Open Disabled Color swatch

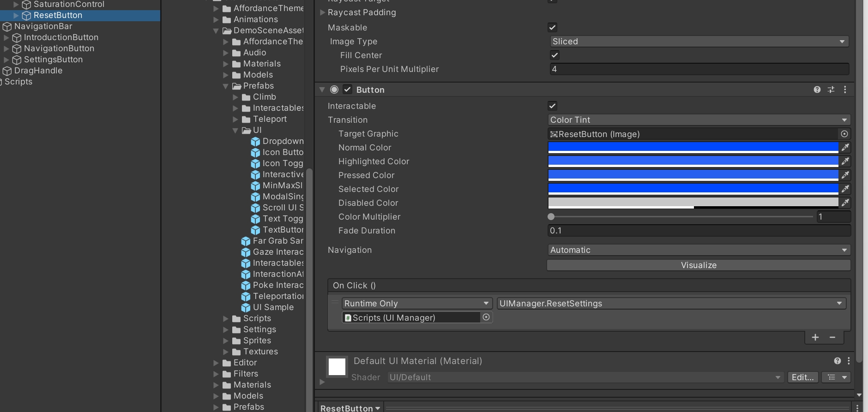(x=693, y=203)
